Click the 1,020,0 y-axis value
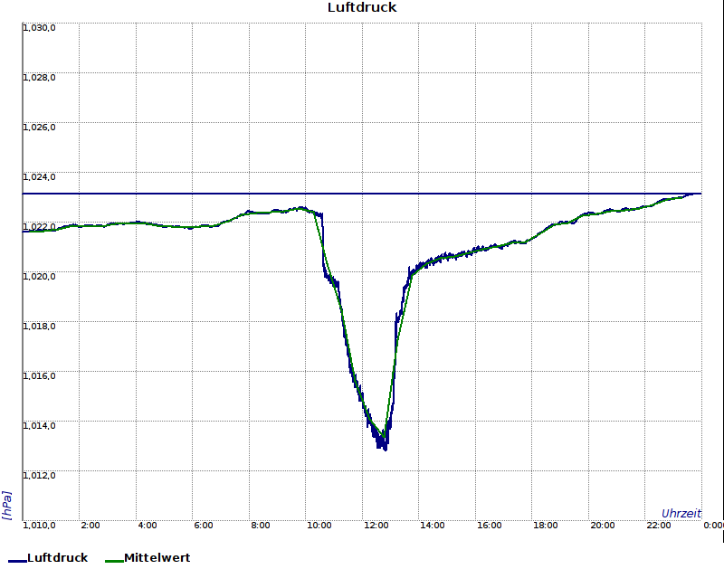Screen dimensions: 724x588 click(39, 277)
